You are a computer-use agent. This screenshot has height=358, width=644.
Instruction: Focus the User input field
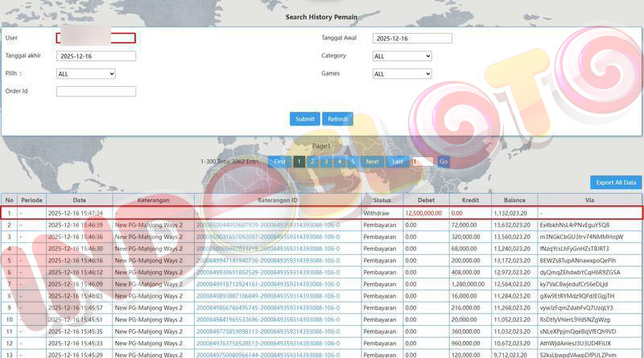coord(96,38)
